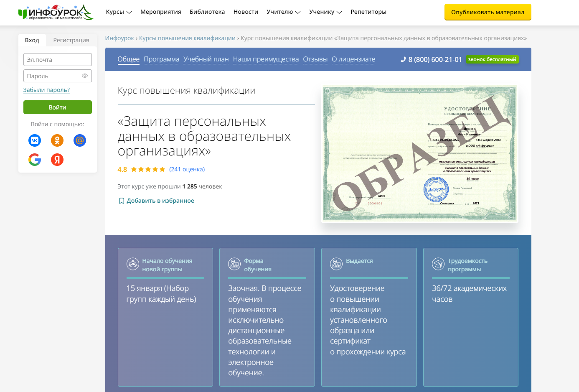
Task: Click 36/72 академических часов text
Action: (469, 294)
